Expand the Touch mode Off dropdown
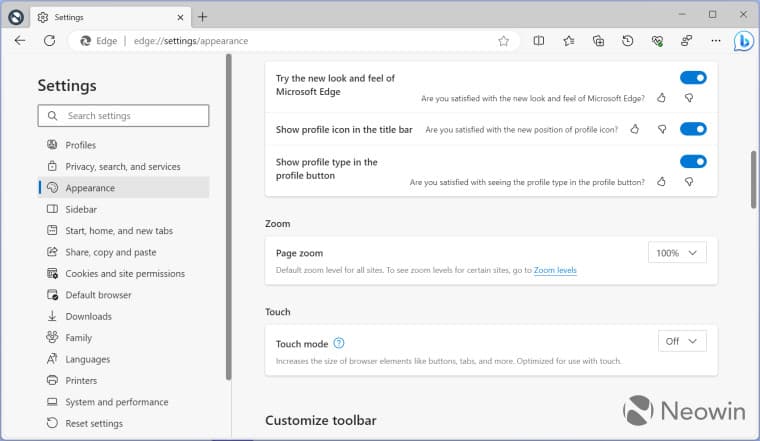 coord(682,341)
